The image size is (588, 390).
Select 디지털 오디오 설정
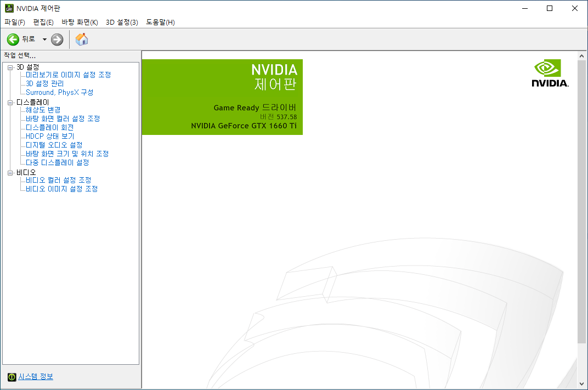54,145
